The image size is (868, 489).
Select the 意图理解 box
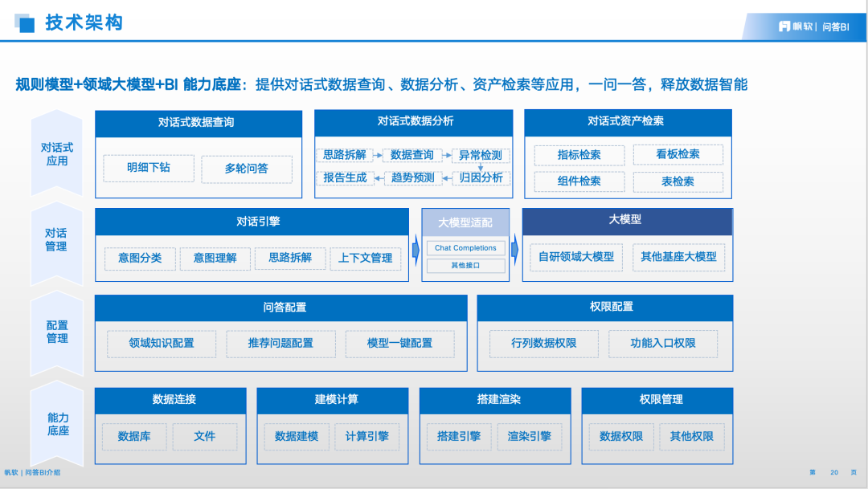coord(215,259)
